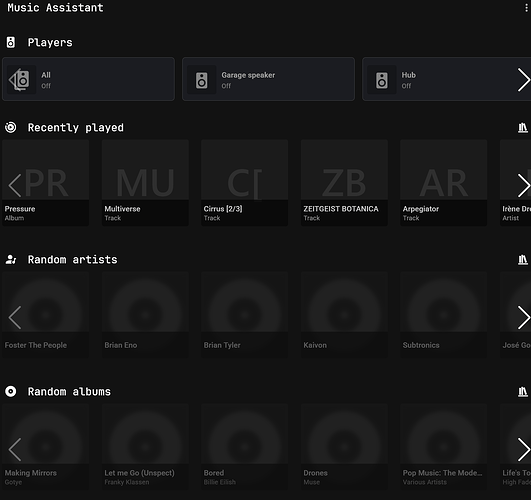Open the Cirrus [2/3] track tile
531x500 pixels.
tap(245, 183)
